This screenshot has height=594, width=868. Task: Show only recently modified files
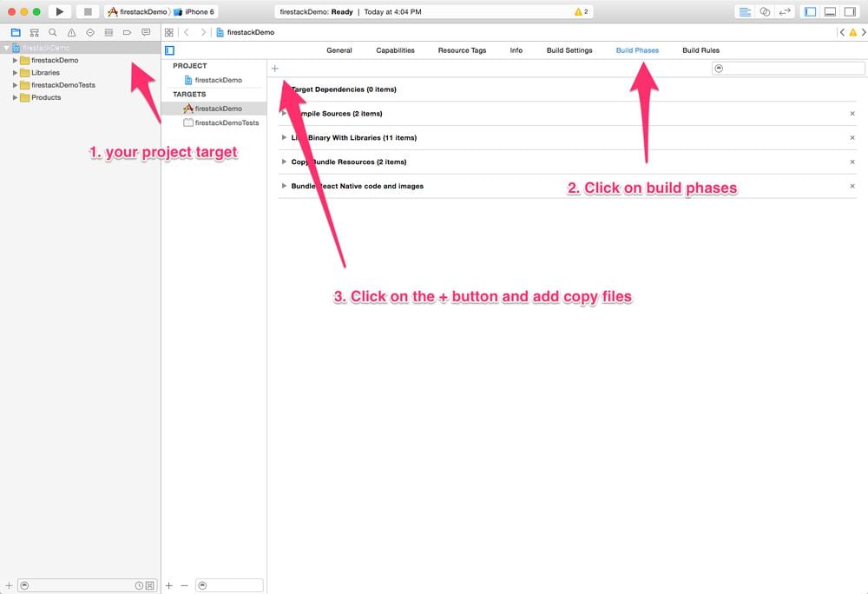pyautogui.click(x=140, y=585)
